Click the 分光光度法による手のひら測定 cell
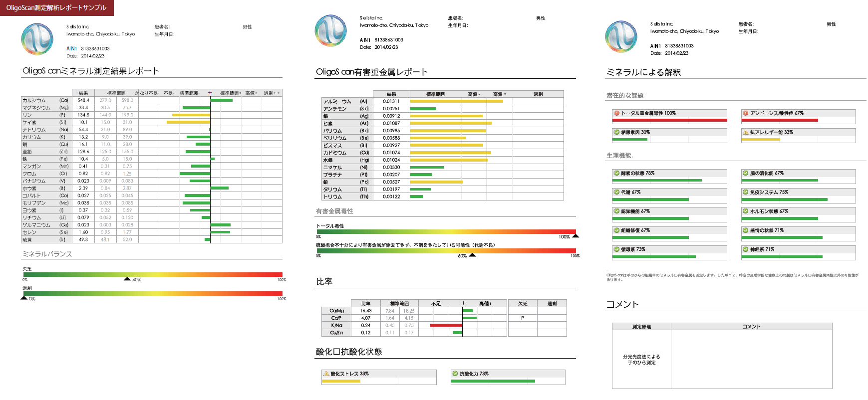 click(641, 360)
